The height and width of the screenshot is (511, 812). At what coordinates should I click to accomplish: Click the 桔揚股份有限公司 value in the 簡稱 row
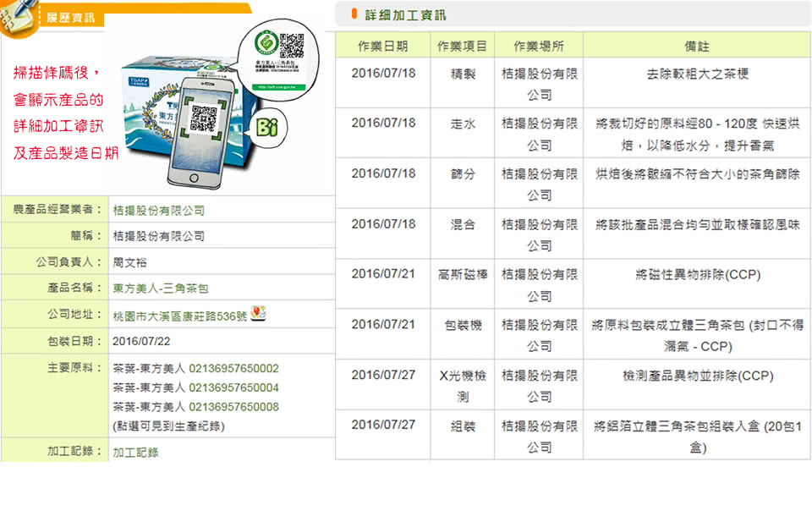point(158,236)
